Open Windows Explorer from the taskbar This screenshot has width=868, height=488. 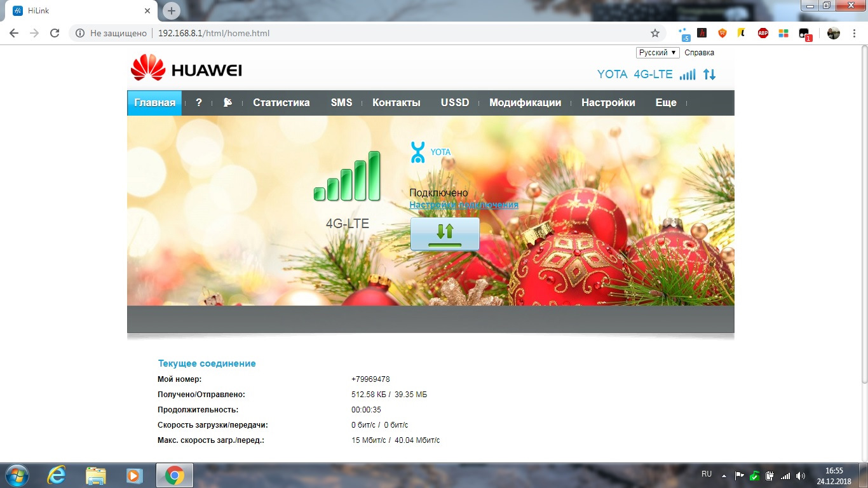coord(96,475)
